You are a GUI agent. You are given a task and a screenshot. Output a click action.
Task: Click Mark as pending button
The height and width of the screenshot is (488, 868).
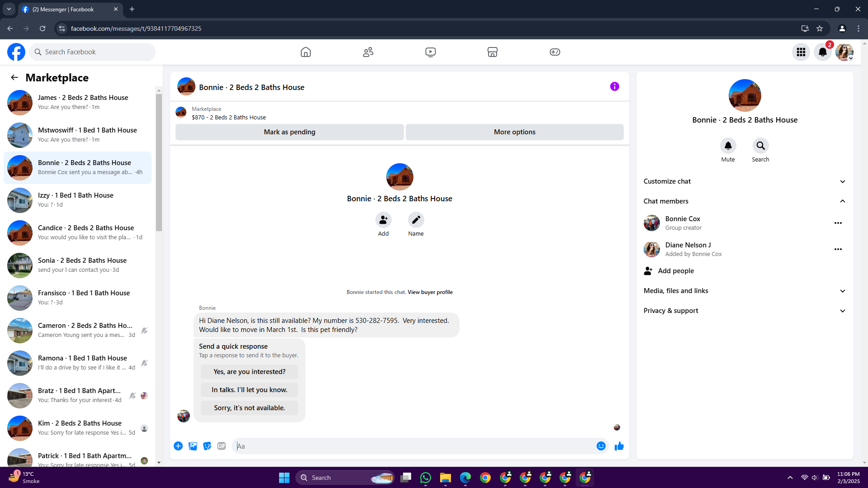(x=289, y=132)
